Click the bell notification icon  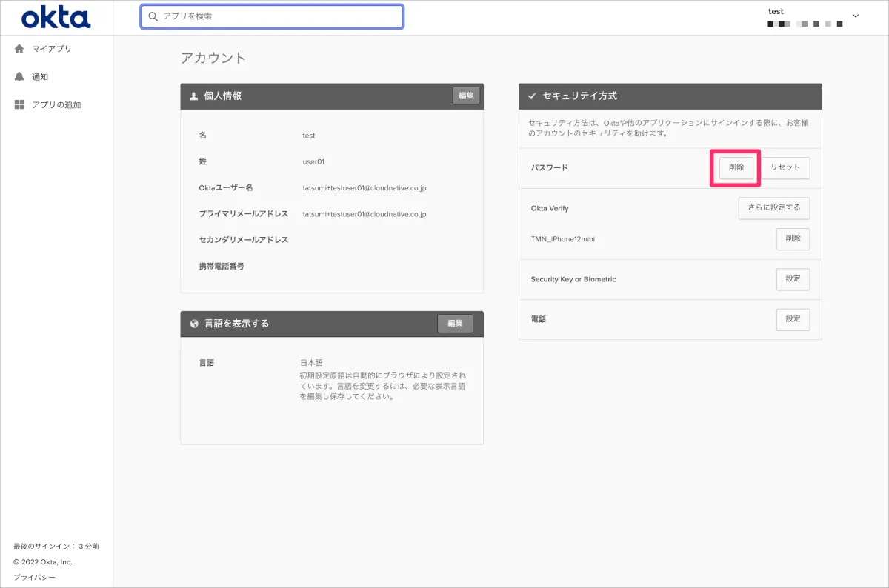point(19,77)
